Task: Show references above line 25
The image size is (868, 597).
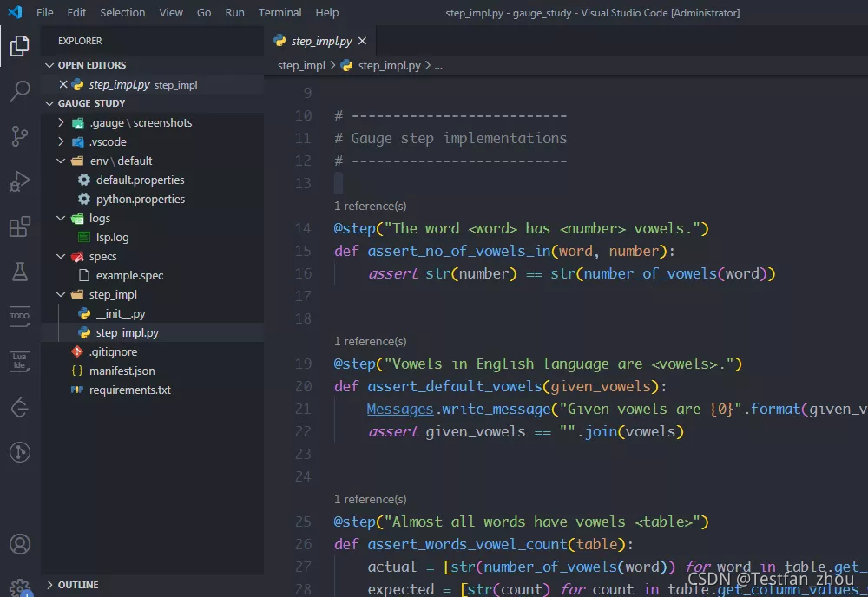Action: click(371, 499)
